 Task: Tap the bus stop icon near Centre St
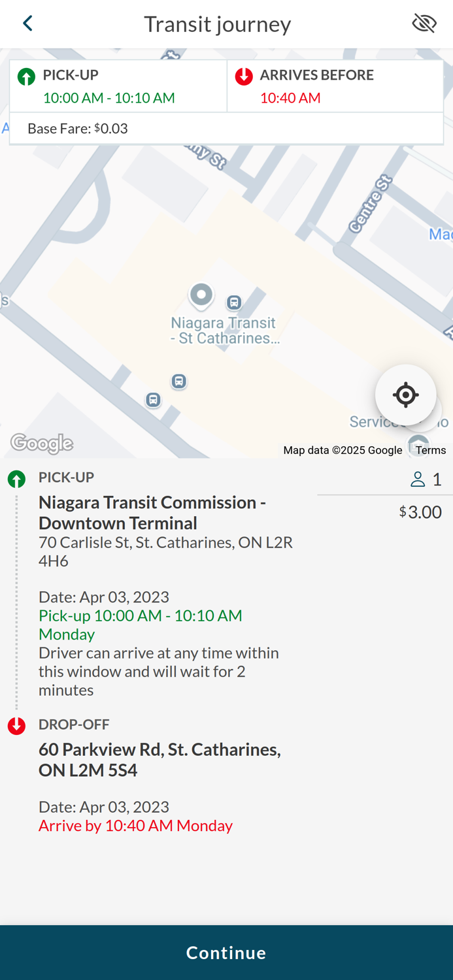pyautogui.click(x=234, y=302)
